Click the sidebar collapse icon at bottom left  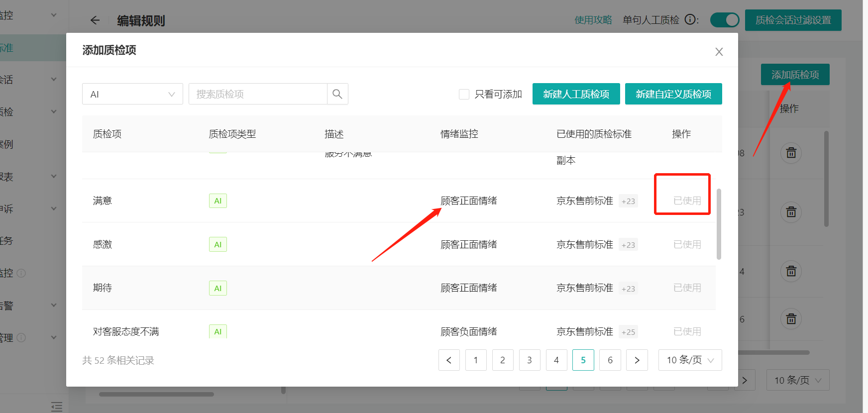click(x=57, y=407)
